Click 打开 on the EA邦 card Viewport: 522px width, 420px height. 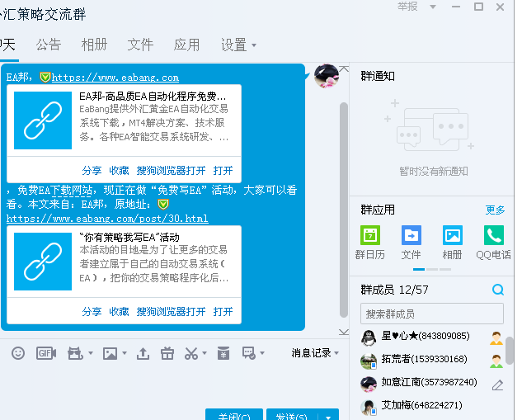(x=223, y=171)
